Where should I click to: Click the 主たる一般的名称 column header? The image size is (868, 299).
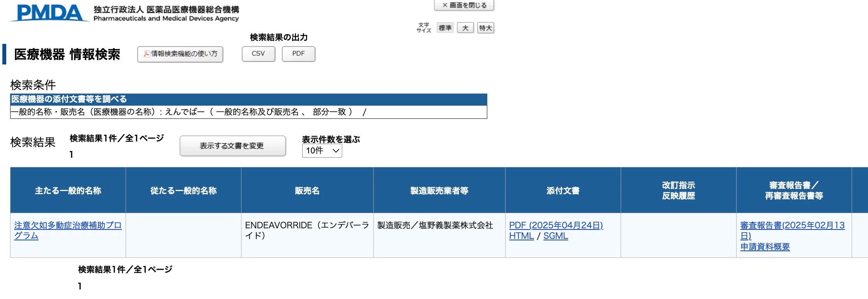tap(68, 190)
